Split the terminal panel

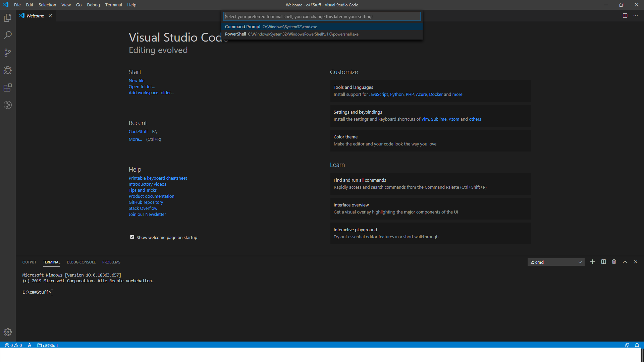[603, 262]
